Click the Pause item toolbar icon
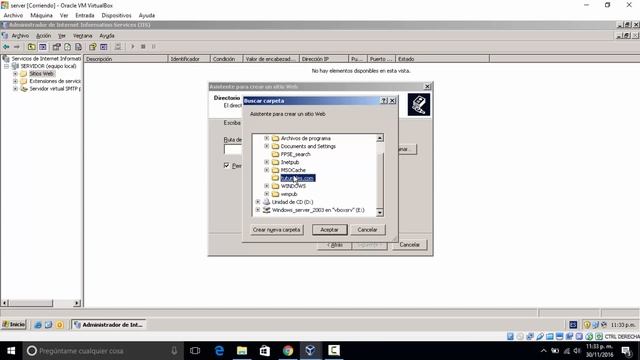 click(x=153, y=47)
